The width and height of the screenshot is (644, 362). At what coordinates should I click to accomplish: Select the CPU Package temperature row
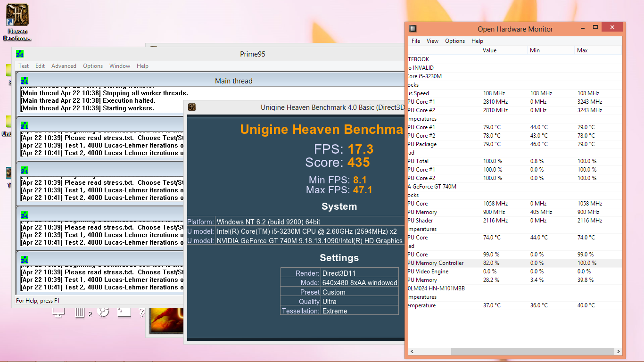coord(515,144)
